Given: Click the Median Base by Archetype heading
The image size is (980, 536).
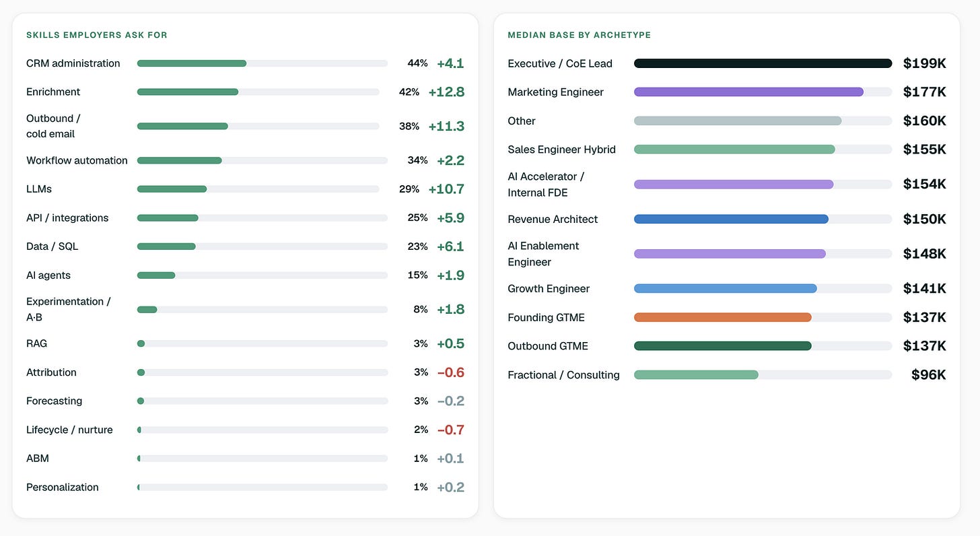Looking at the screenshot, I should point(580,35).
